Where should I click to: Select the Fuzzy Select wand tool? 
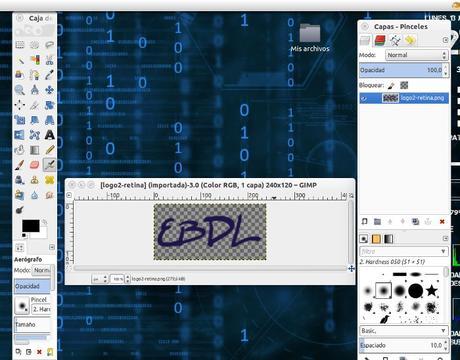[20, 60]
